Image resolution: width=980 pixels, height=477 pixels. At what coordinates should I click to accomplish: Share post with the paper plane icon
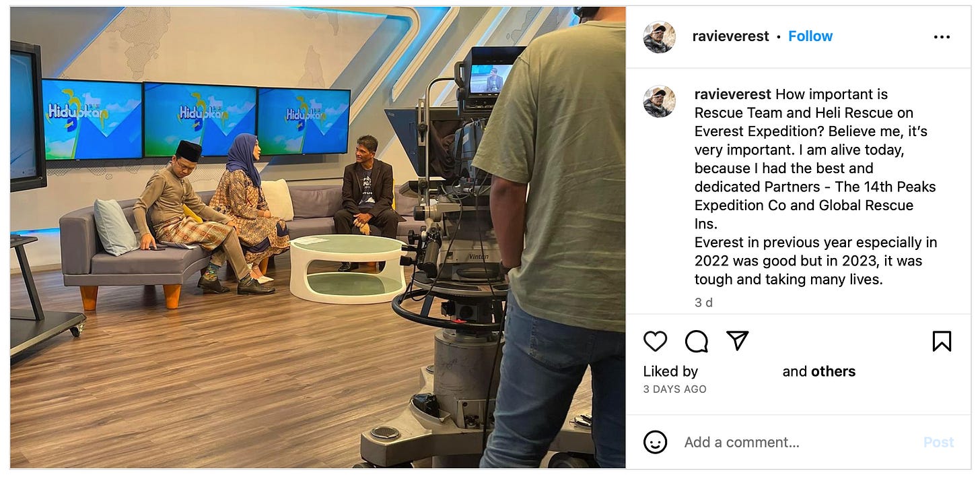(738, 341)
